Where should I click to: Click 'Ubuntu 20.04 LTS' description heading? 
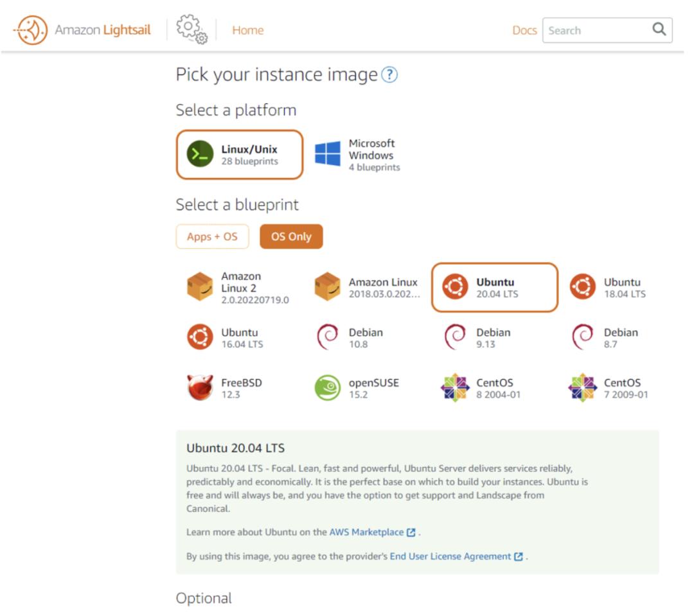coord(235,448)
